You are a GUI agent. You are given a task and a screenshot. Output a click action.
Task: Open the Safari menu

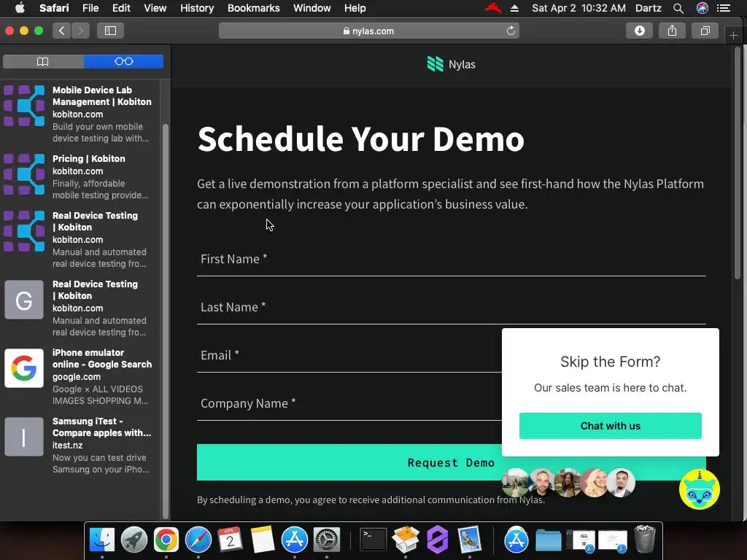(x=54, y=8)
